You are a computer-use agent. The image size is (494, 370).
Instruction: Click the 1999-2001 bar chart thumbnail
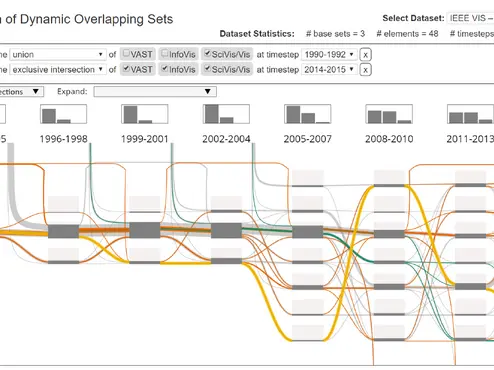pos(145,114)
